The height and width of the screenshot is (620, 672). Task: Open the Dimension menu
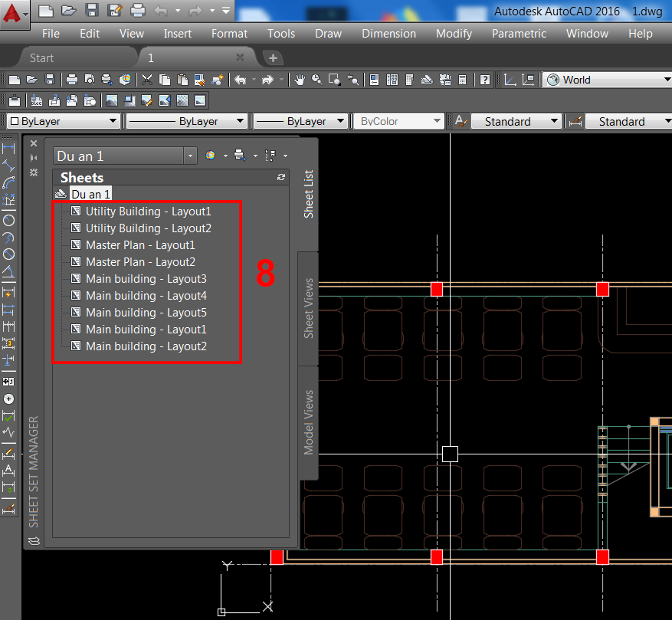pos(388,33)
